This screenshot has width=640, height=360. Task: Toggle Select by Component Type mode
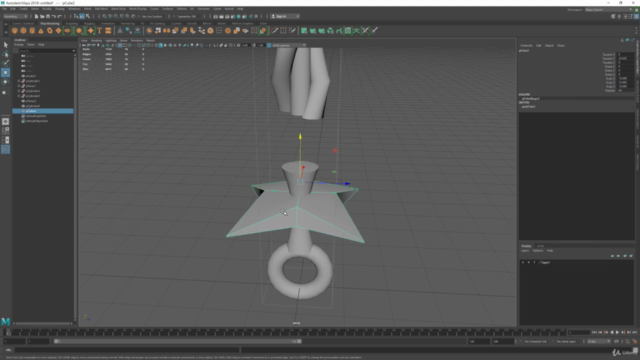tap(88, 16)
